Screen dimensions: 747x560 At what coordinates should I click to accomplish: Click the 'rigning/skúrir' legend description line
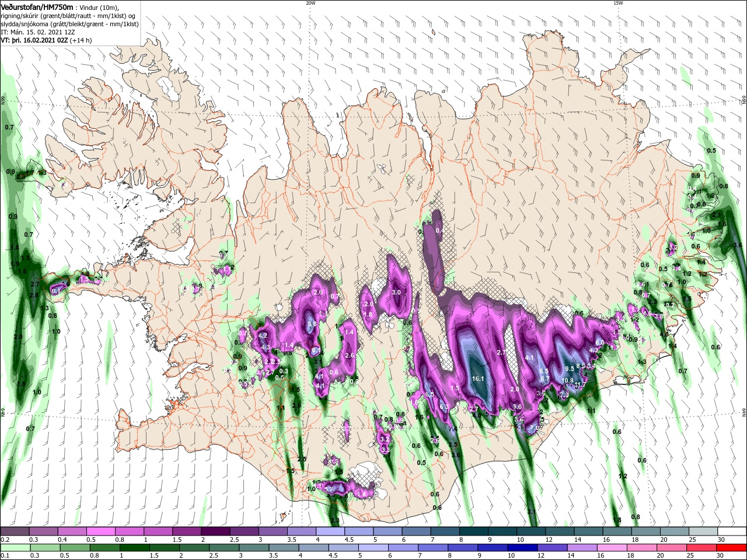[67, 16]
